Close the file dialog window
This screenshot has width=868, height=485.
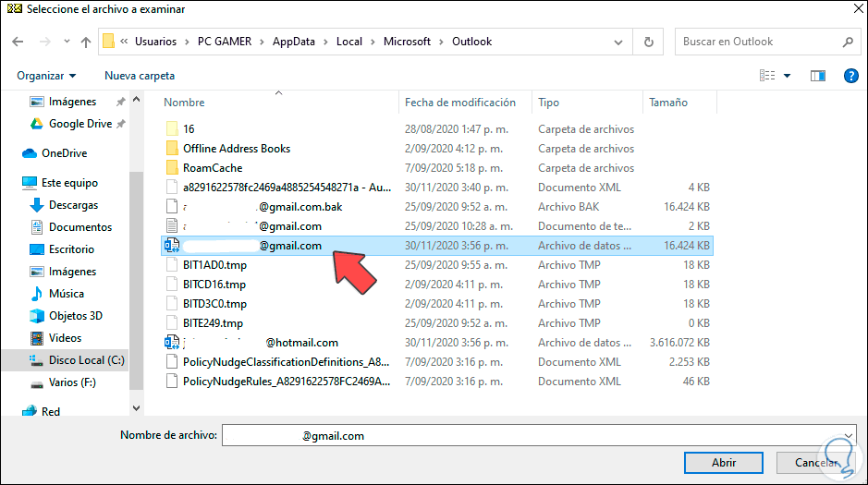858,8
